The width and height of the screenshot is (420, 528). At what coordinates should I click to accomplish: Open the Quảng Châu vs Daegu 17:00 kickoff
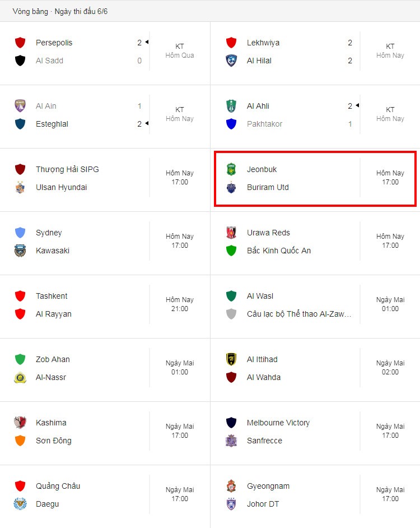[180, 494]
